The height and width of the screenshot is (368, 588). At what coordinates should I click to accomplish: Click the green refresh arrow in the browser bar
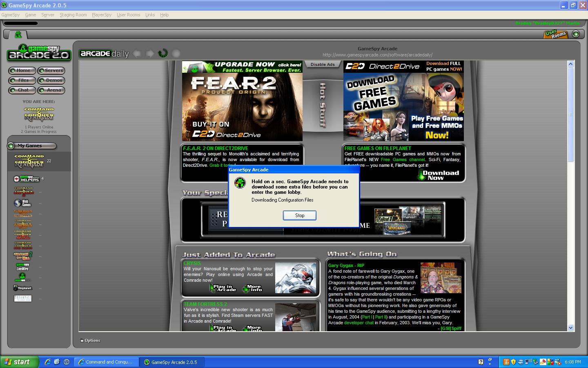[163, 53]
